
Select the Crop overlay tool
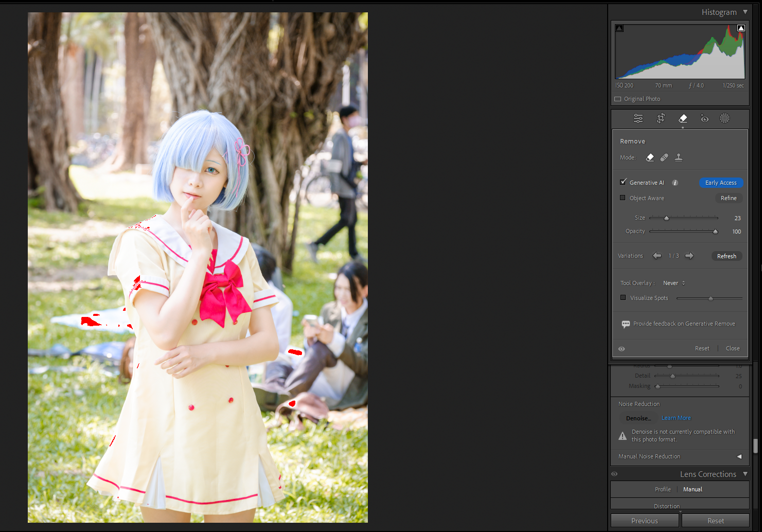661,118
